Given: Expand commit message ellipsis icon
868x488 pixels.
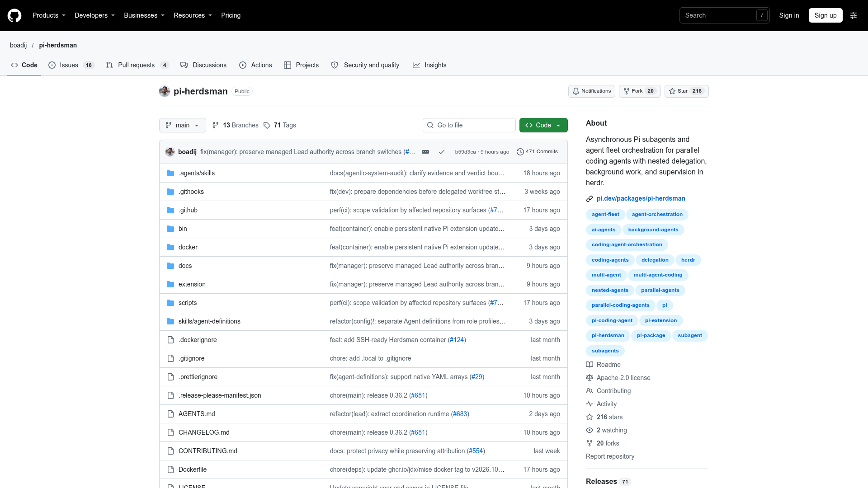Looking at the screenshot, I should (x=425, y=152).
